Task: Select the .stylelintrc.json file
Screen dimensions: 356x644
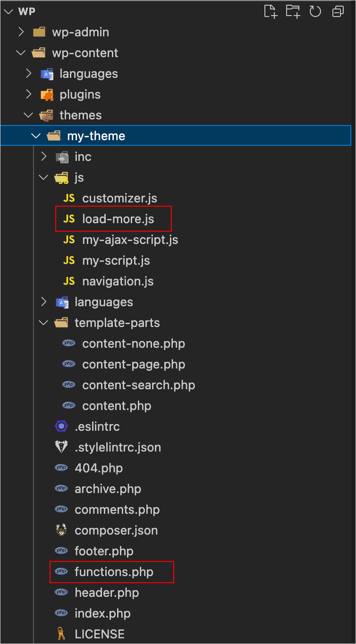Action: tap(118, 447)
